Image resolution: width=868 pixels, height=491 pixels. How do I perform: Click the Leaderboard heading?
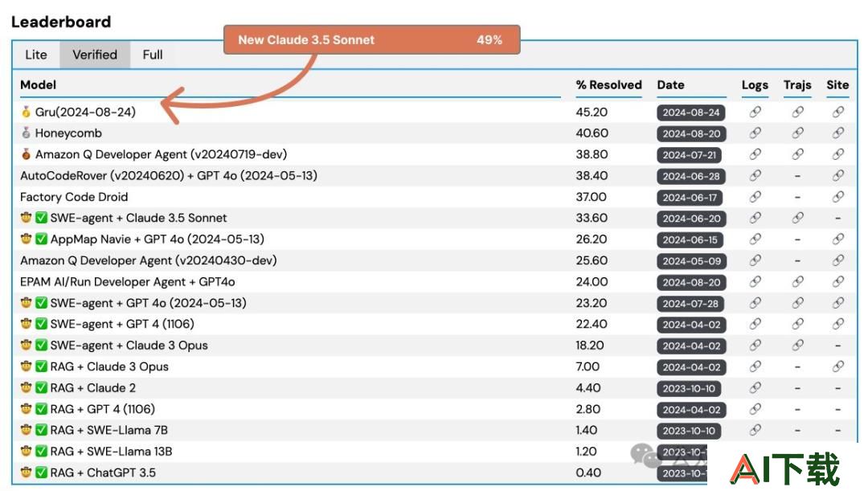61,23
